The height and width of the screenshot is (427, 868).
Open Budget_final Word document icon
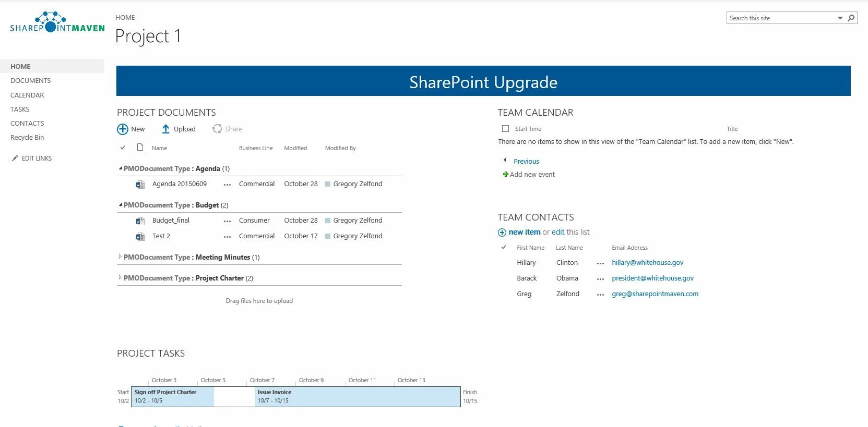point(140,221)
